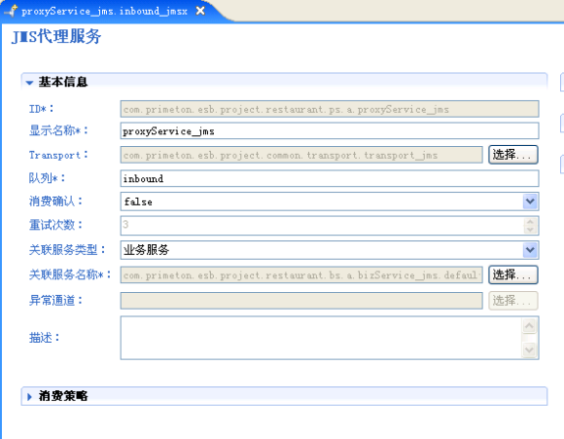Open the 关联服务类型 dropdown arrow
The height and width of the screenshot is (439, 564).
coord(530,250)
